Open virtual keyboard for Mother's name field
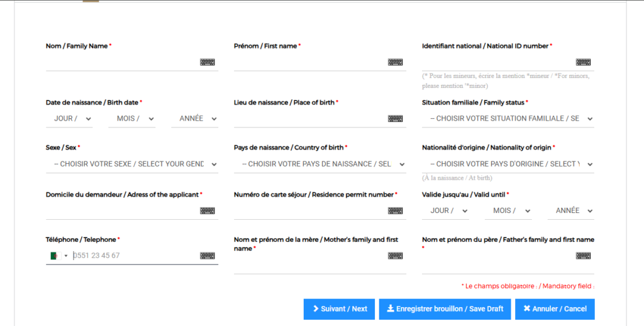The image size is (644, 326). tap(395, 256)
